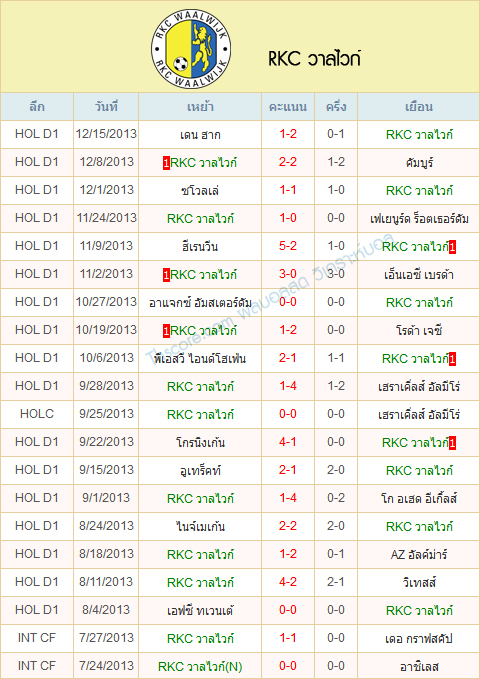Click the เยือน column header

point(419,107)
